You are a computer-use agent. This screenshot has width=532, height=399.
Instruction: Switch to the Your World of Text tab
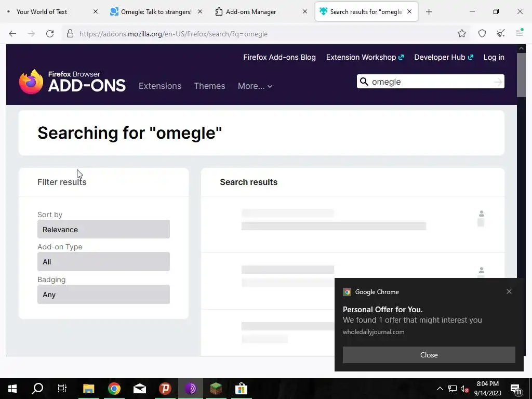42,12
